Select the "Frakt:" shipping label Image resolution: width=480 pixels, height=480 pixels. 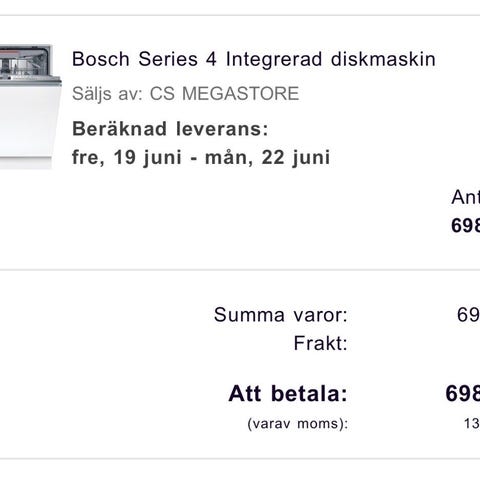tap(320, 343)
